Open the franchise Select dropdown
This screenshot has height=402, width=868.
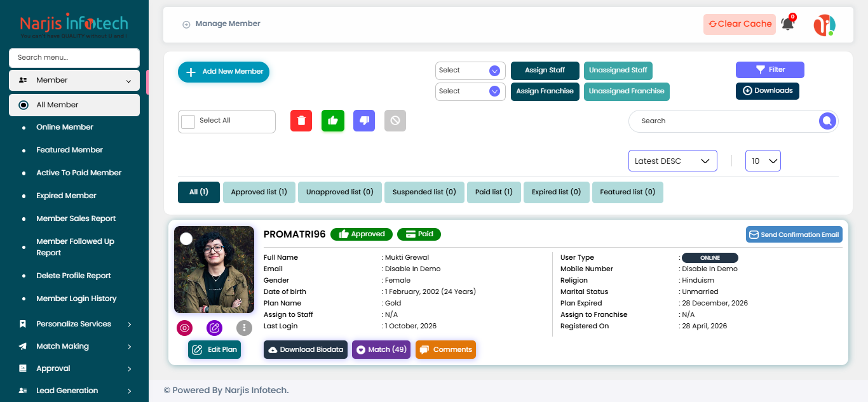click(x=470, y=91)
